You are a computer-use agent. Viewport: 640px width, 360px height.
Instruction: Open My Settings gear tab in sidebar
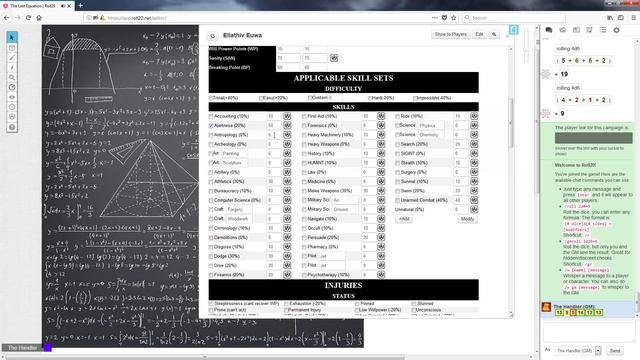click(616, 30)
